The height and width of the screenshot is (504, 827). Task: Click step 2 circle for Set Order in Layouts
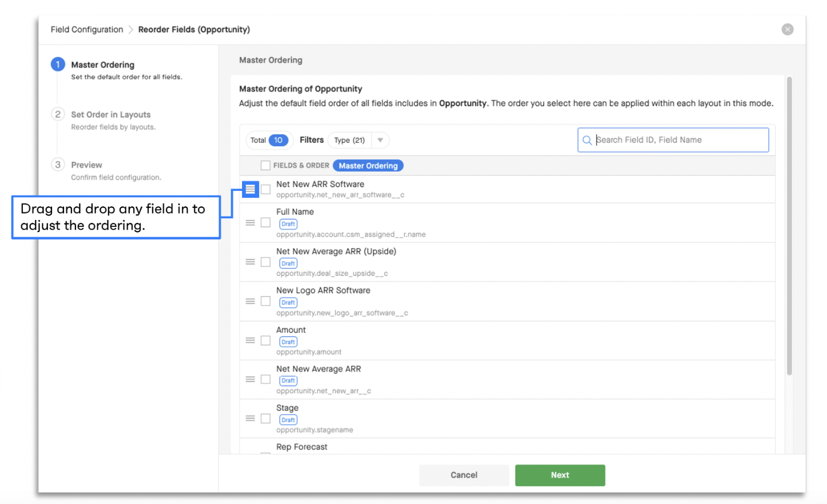click(58, 114)
